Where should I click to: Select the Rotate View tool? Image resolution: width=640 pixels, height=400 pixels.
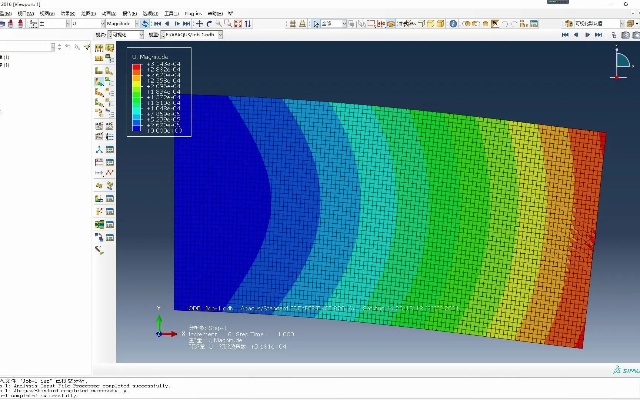coord(209,24)
